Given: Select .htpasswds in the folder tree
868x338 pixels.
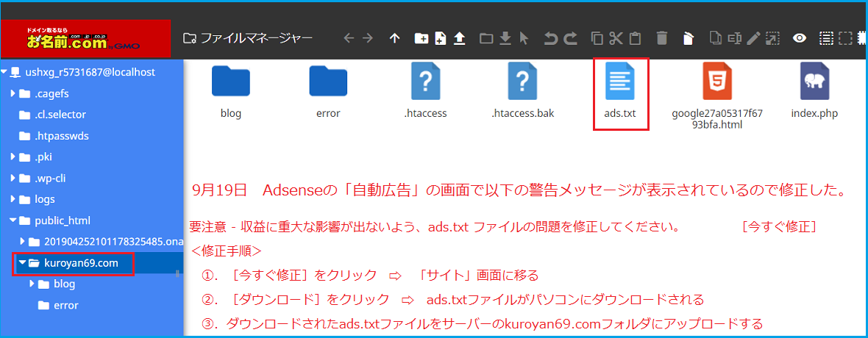Looking at the screenshot, I should click(x=62, y=135).
